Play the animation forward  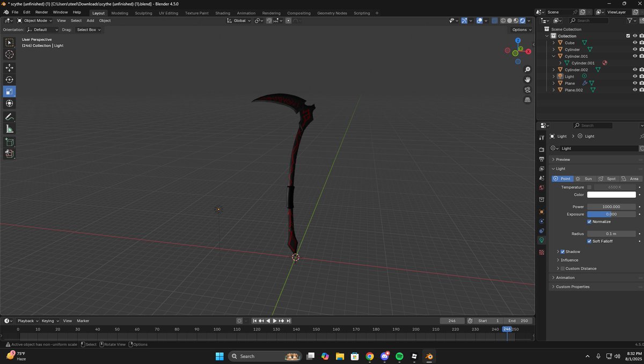point(275,321)
